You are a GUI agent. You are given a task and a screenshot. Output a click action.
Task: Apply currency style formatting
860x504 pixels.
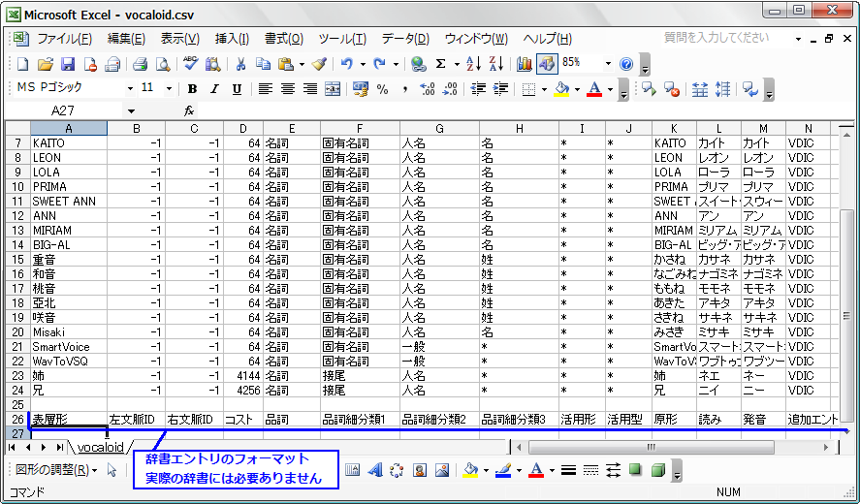coord(361,89)
